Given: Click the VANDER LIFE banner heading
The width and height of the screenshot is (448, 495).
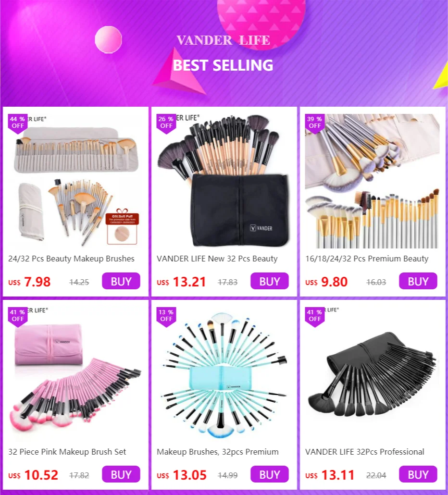Looking at the screenshot, I should coord(223,40).
